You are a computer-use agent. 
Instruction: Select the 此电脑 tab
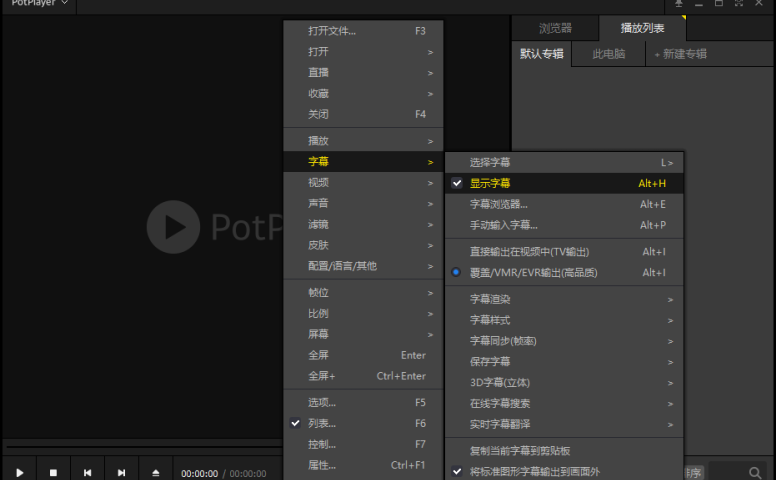coord(609,54)
